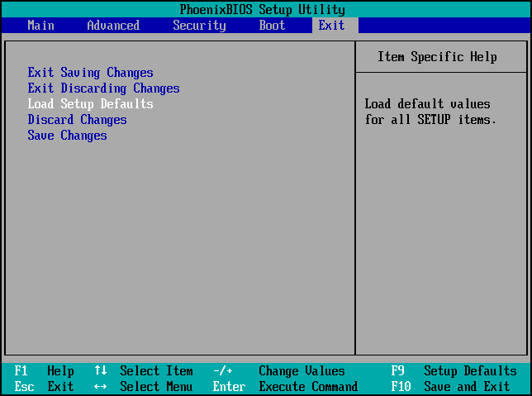Select the Boot menu tab

(x=272, y=26)
